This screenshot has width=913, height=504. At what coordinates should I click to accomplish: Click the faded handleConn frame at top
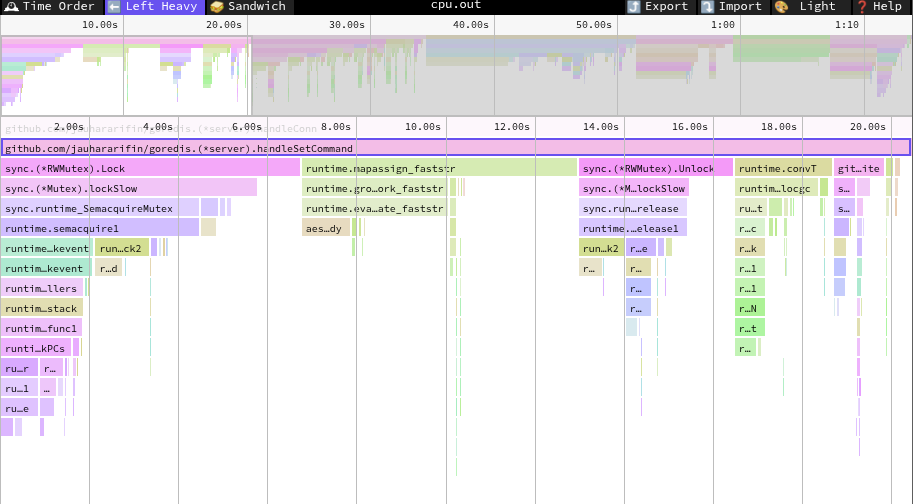160,128
